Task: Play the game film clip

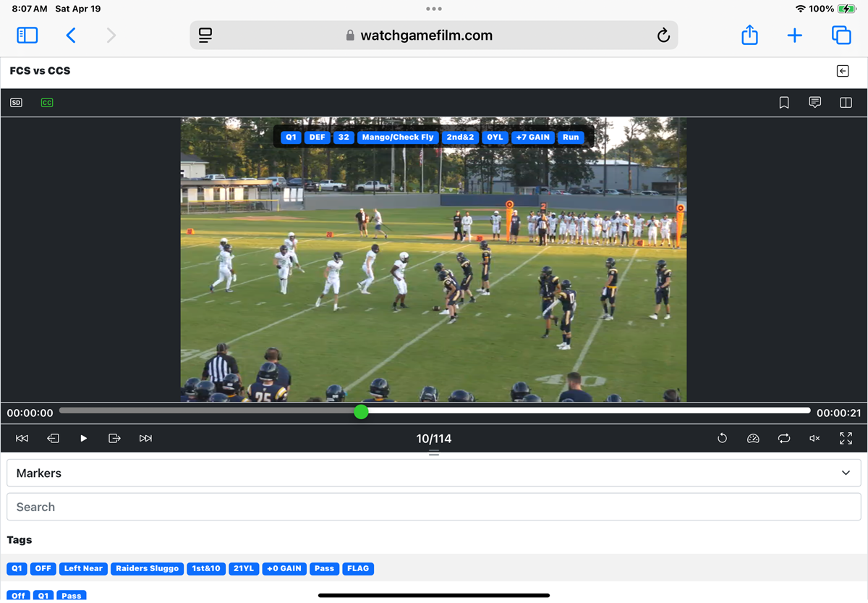Action: [x=84, y=439]
